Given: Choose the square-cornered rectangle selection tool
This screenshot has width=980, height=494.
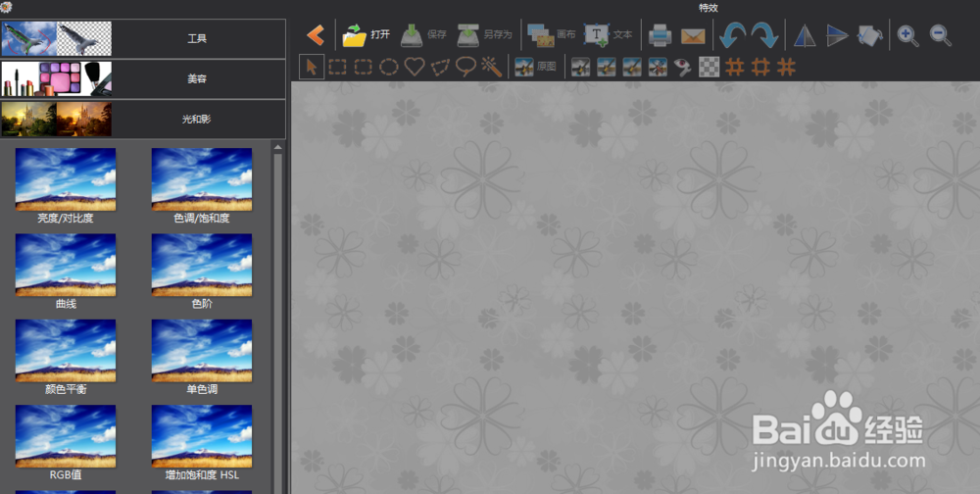Looking at the screenshot, I should pyautogui.click(x=337, y=67).
